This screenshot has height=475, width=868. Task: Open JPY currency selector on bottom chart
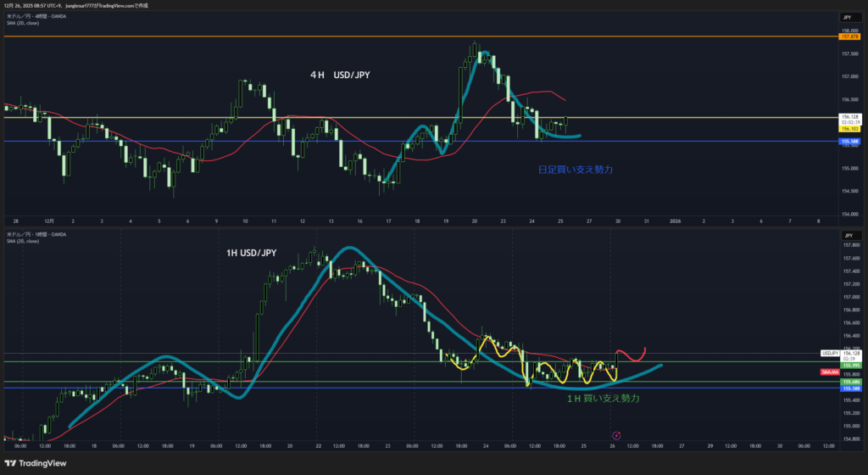coord(846,232)
